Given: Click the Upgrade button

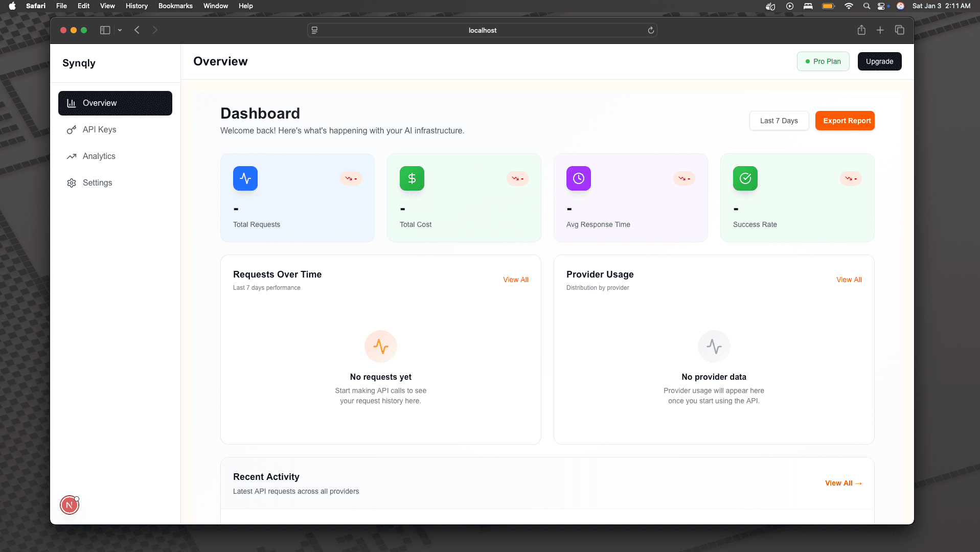Looking at the screenshot, I should (879, 61).
